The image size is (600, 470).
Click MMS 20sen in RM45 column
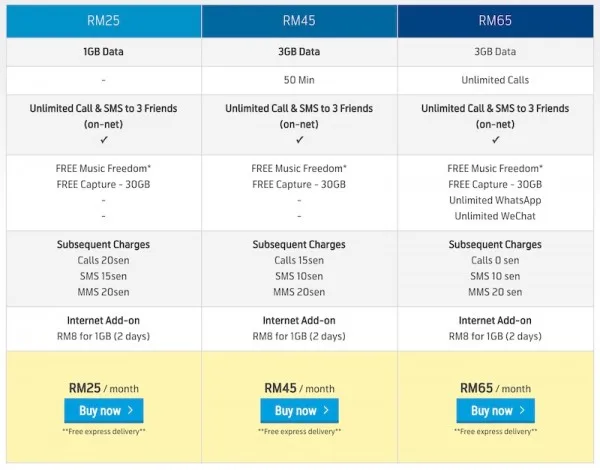[x=299, y=292]
